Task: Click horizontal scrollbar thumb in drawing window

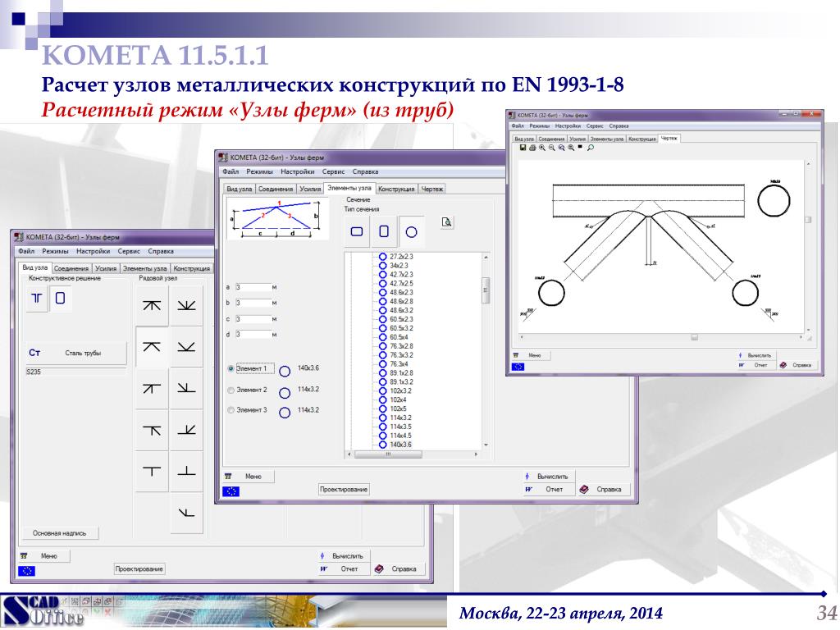Action: click(x=694, y=337)
